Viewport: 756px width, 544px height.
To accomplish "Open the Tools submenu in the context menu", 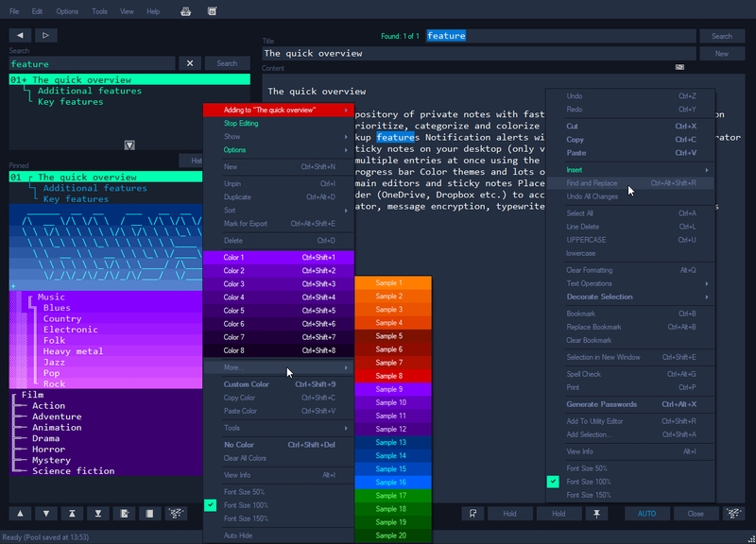I will pyautogui.click(x=279, y=428).
